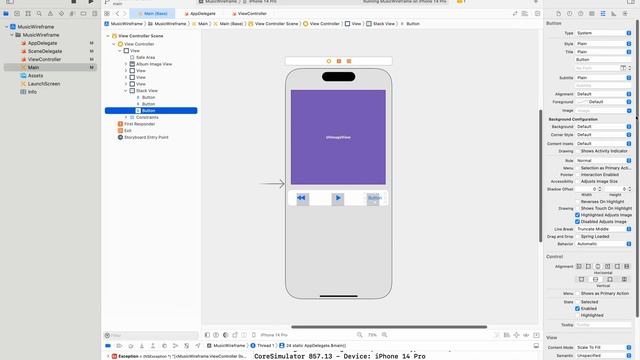640x360 pixels.
Task: Select SceneDelegate file in navigator
Action: click(45, 51)
